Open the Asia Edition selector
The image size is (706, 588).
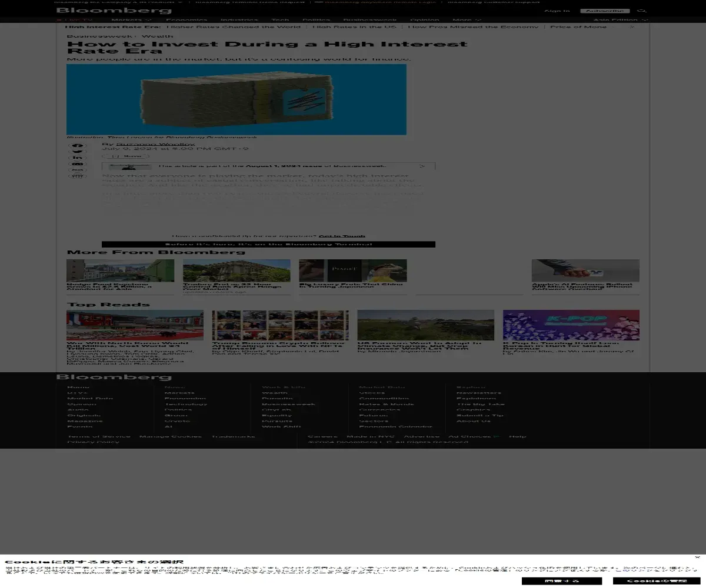click(x=620, y=20)
